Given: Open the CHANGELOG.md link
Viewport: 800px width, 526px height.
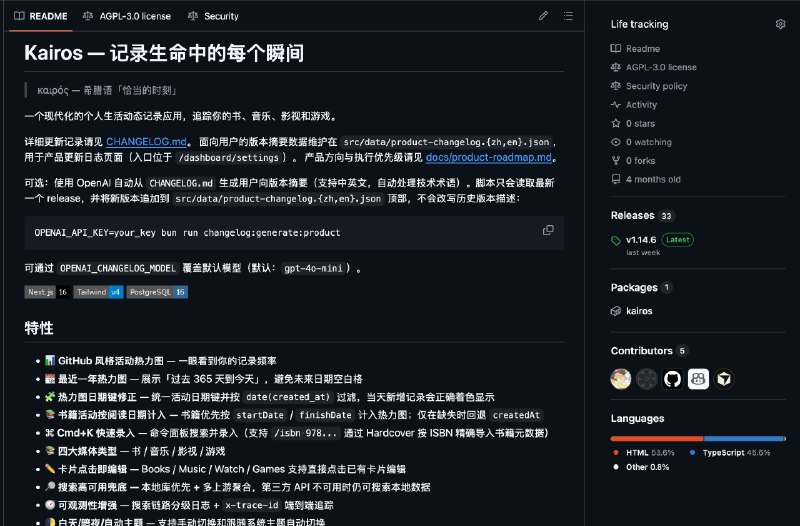Looking at the screenshot, I should pos(146,142).
